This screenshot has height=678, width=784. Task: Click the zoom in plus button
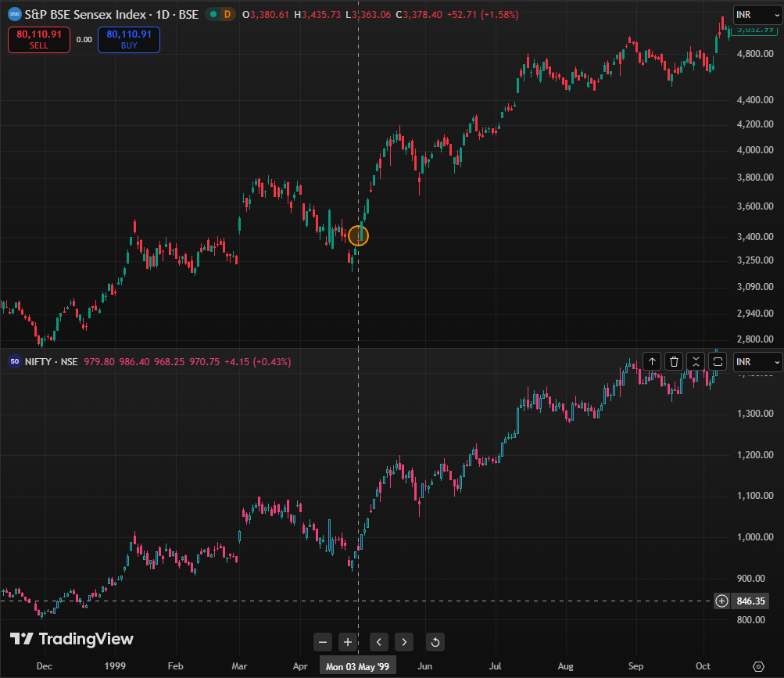coord(348,642)
